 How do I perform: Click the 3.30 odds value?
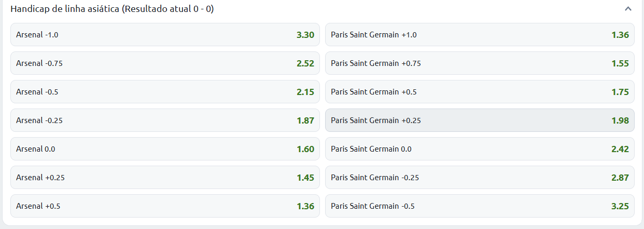[305, 35]
